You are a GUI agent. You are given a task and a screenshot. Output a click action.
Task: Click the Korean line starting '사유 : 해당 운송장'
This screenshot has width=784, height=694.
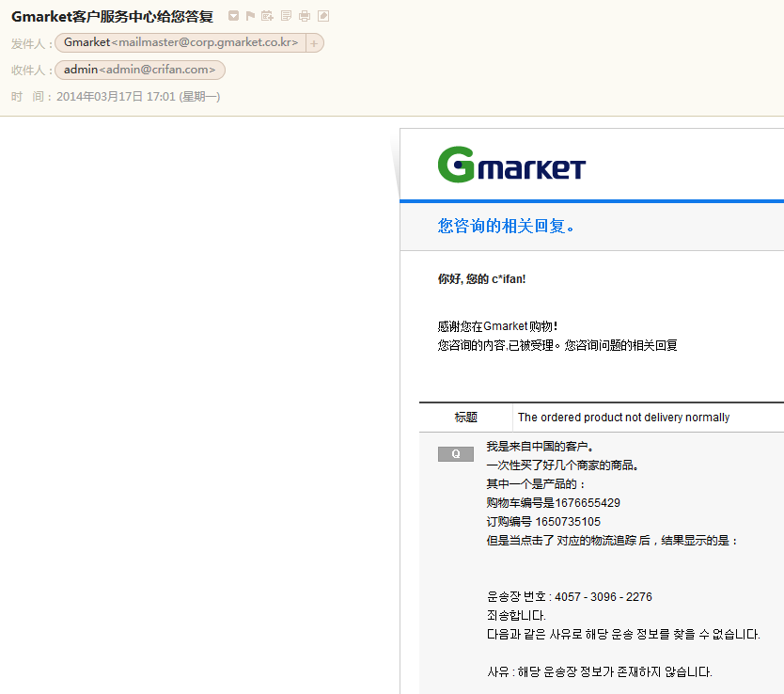(x=600, y=671)
